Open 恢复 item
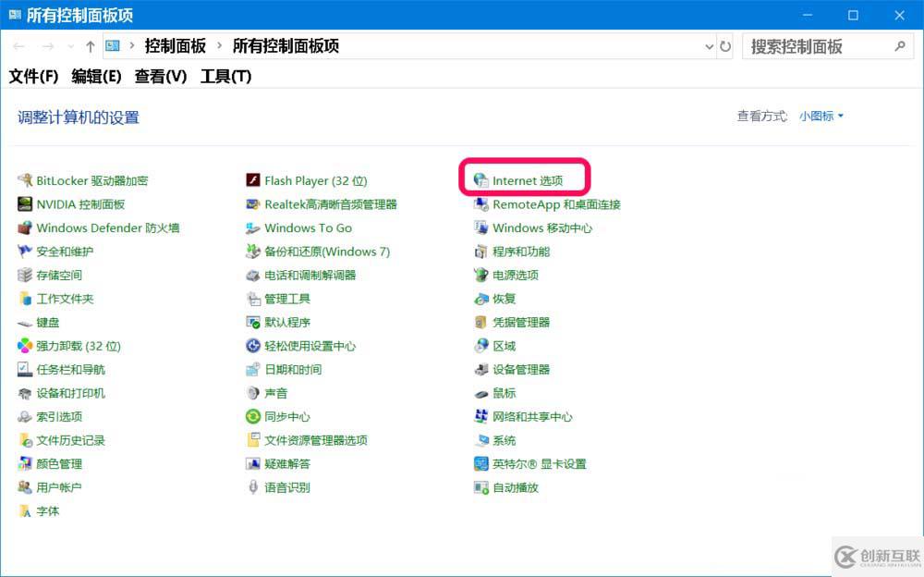 pos(504,299)
